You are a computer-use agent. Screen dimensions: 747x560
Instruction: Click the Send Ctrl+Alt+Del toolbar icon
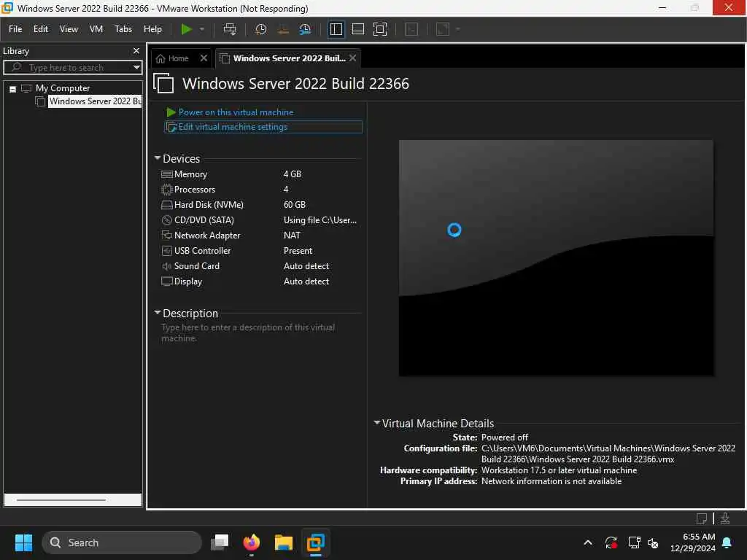pyautogui.click(x=230, y=29)
